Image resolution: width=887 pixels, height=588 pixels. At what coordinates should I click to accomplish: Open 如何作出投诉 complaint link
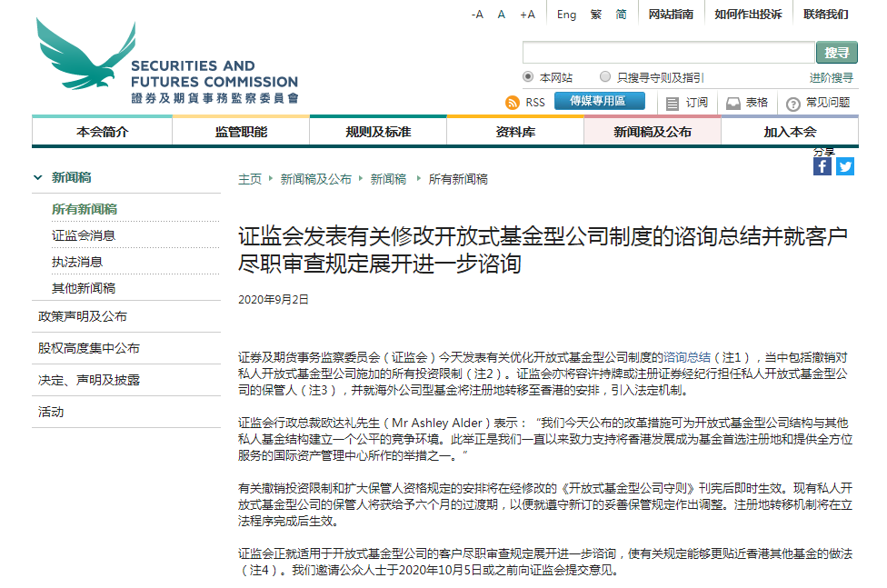click(x=748, y=15)
